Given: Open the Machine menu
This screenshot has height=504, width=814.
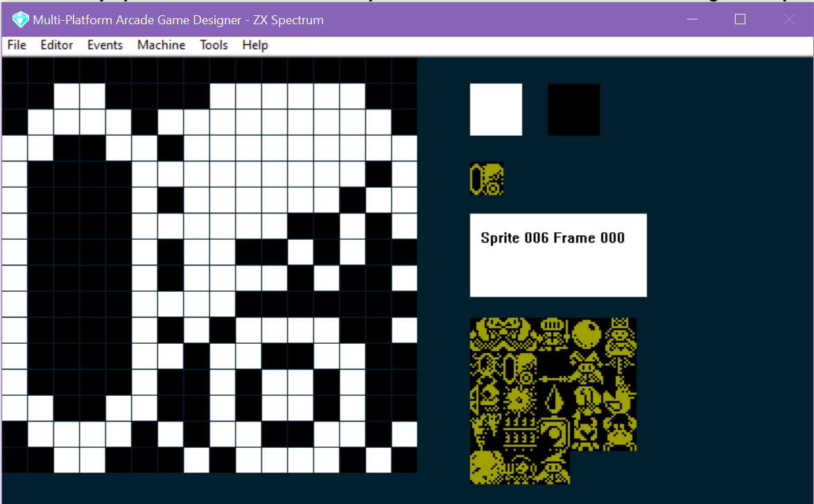Looking at the screenshot, I should click(162, 45).
